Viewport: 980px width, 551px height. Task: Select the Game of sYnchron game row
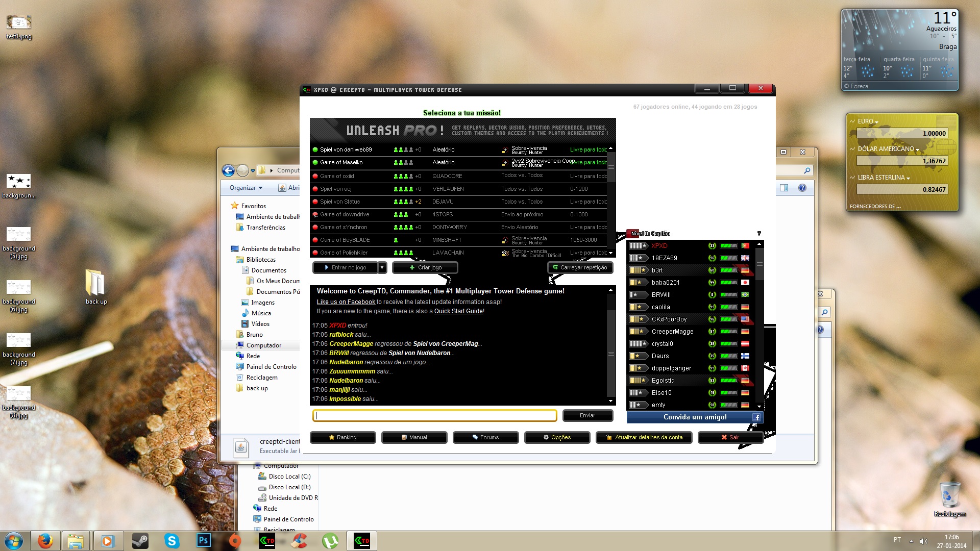pos(458,227)
